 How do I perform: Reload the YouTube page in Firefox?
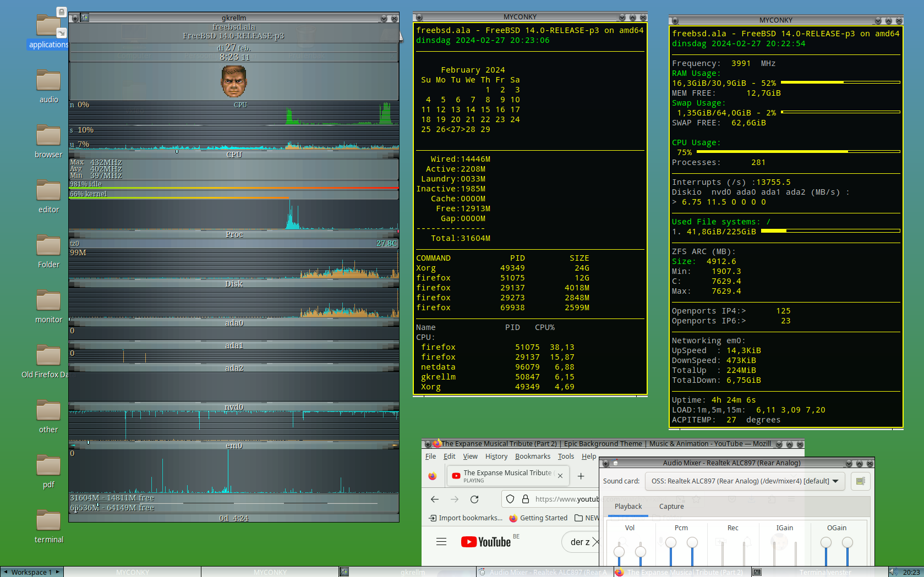coord(474,499)
